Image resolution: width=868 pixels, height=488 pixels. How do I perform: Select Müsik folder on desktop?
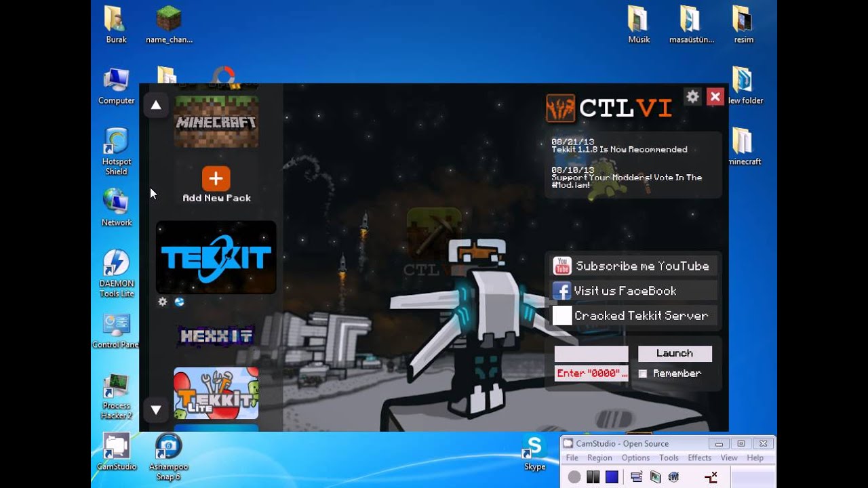(x=639, y=24)
